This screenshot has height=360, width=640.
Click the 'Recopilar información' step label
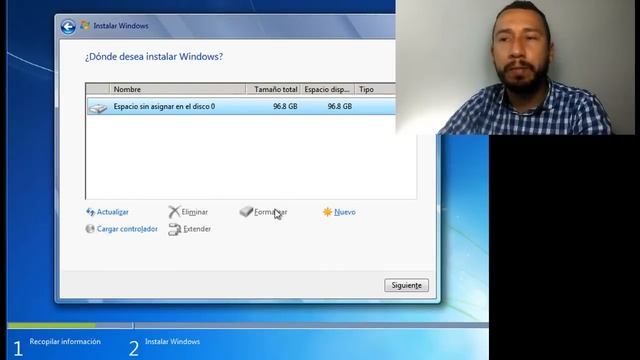click(x=65, y=342)
